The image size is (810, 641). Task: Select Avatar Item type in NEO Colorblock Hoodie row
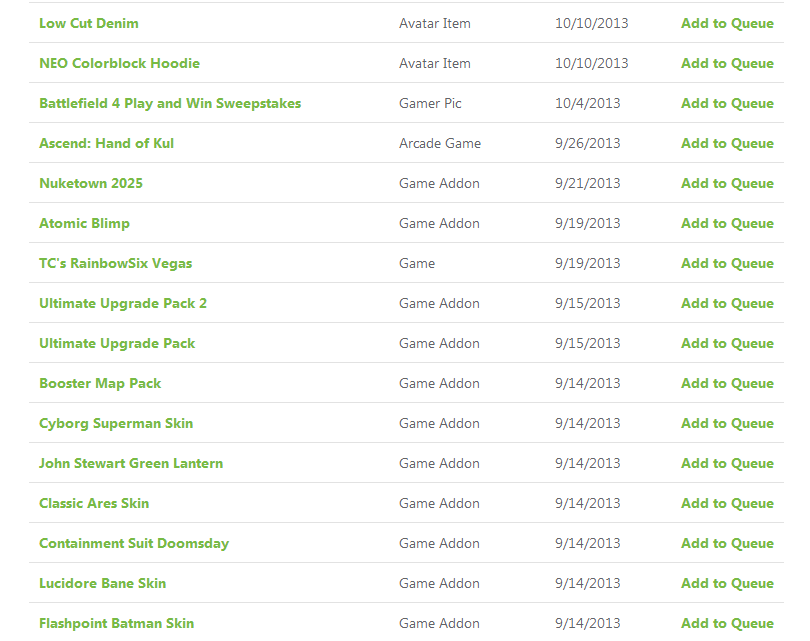434,63
